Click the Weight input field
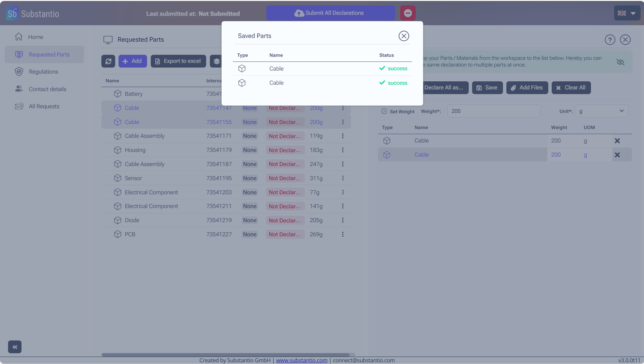644x364 pixels. point(493,111)
